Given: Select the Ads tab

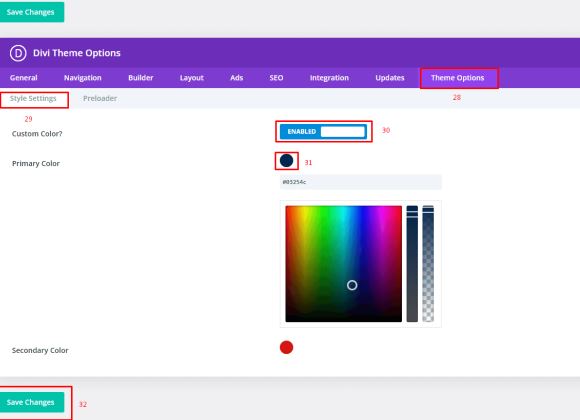Looking at the screenshot, I should pyautogui.click(x=236, y=78).
